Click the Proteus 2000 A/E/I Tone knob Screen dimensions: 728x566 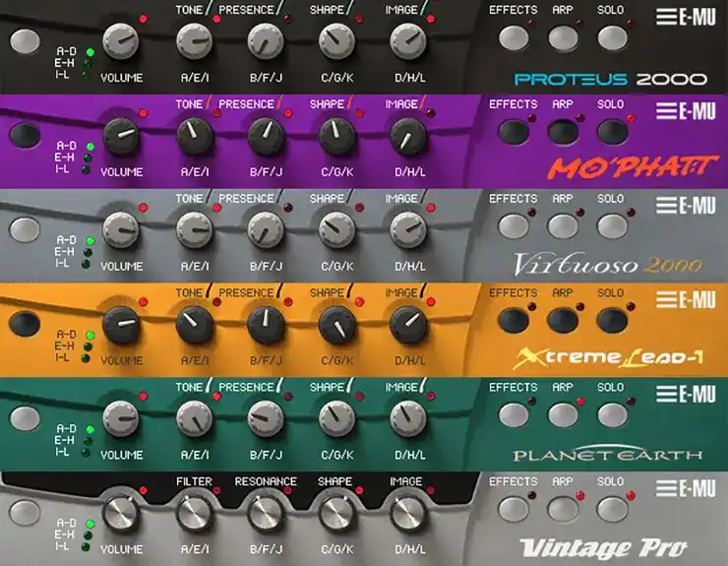coord(194,41)
